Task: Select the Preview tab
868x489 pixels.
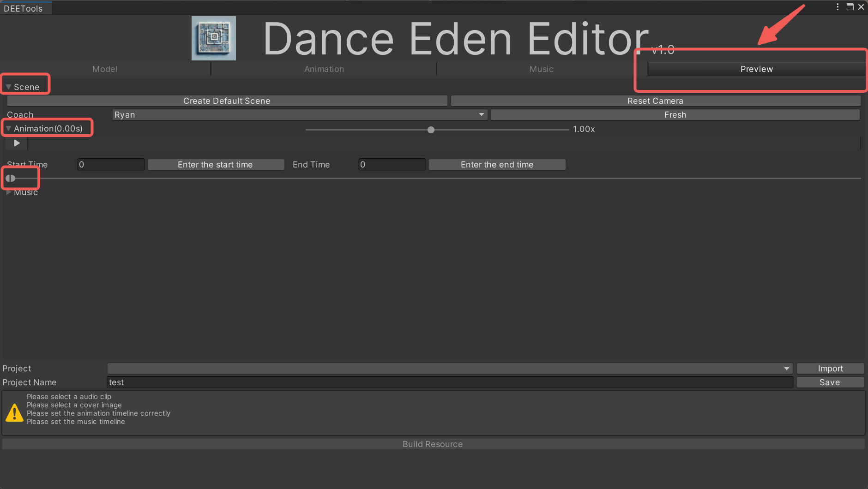Action: tap(756, 69)
